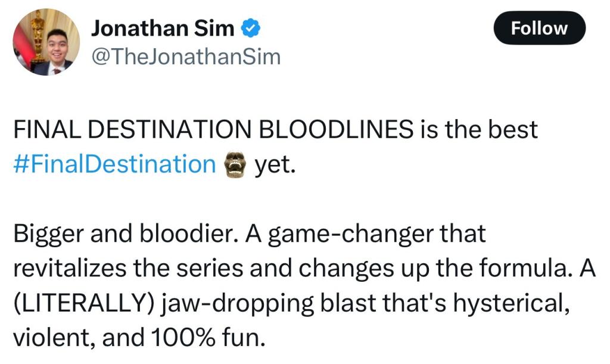Click the sentence 'Bigger and bloodier.'
The width and height of the screenshot is (610, 364).
(126, 234)
